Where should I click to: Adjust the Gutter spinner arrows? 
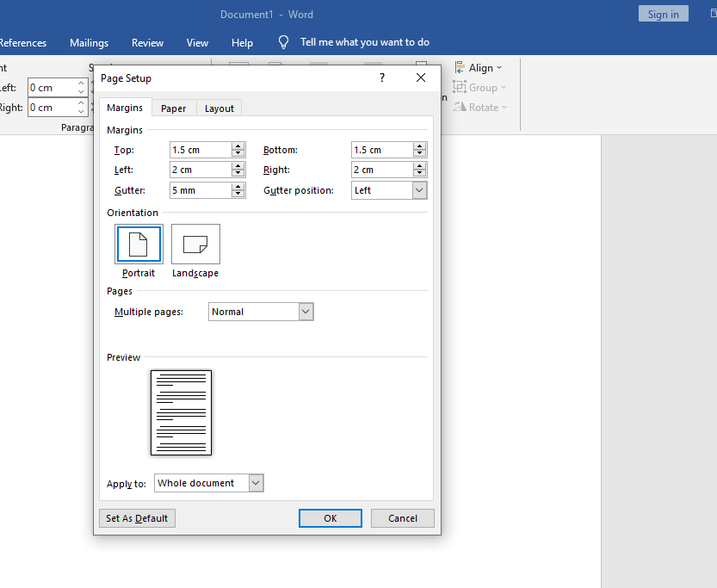238,190
